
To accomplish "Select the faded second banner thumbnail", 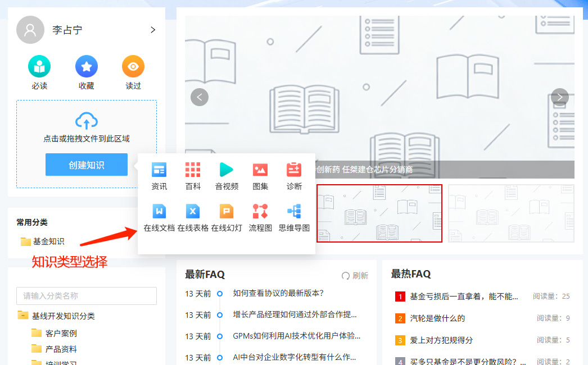I will tap(511, 213).
